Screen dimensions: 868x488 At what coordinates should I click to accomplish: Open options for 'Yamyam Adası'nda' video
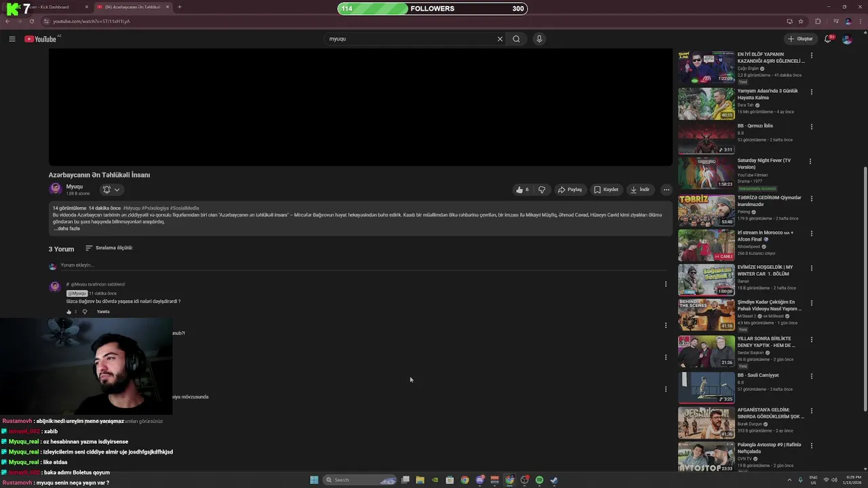[811, 92]
